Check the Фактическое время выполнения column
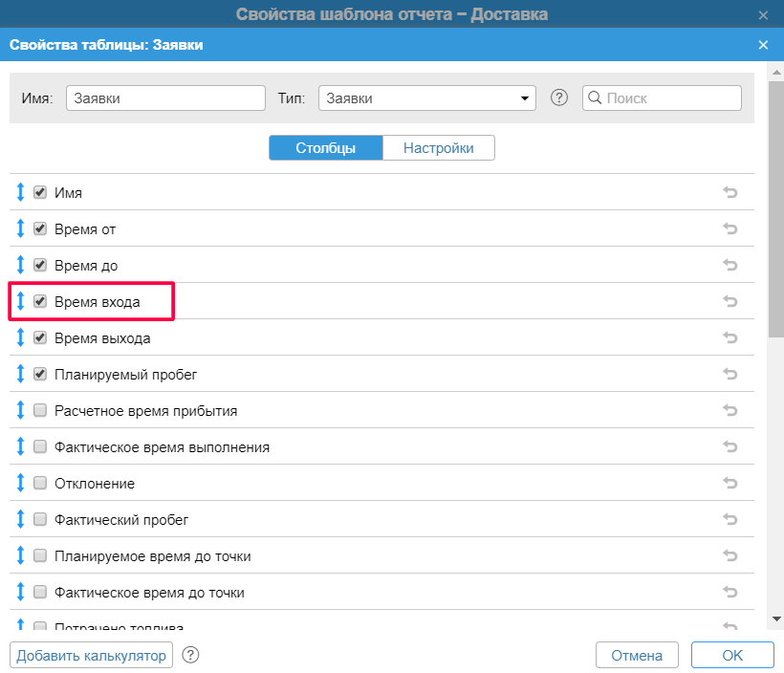 [x=40, y=446]
